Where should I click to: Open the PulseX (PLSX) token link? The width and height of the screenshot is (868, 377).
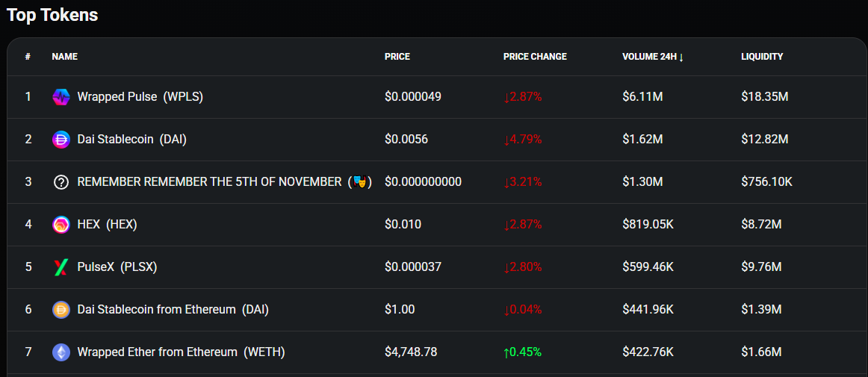[117, 267]
